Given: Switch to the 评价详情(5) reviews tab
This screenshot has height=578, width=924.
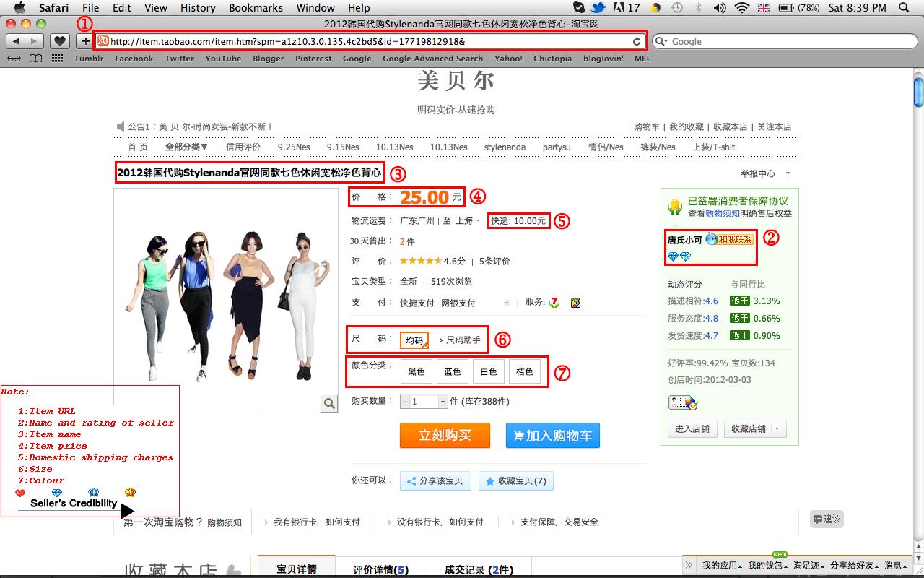Looking at the screenshot, I should click(x=380, y=569).
